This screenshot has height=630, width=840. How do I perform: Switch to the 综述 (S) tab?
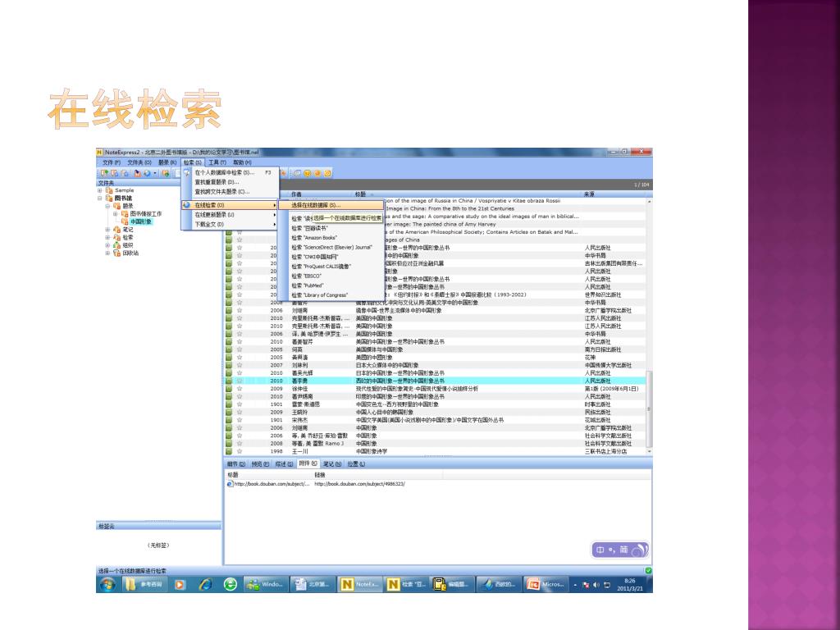point(284,464)
